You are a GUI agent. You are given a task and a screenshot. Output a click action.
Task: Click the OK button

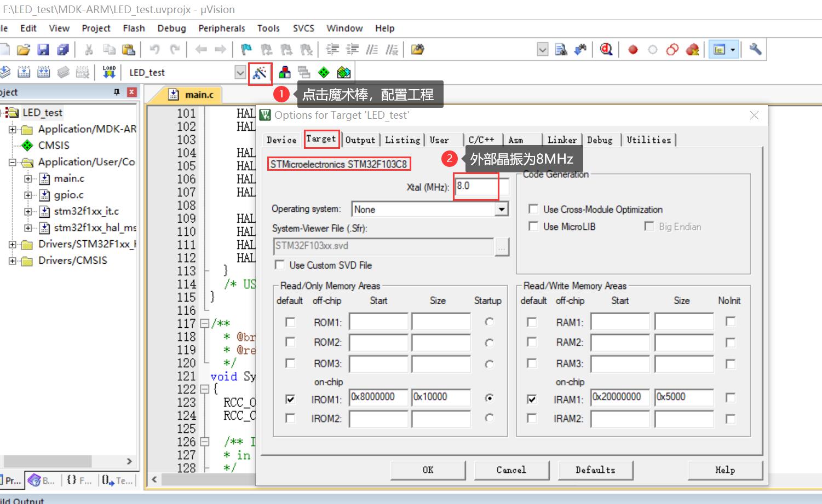[428, 470]
